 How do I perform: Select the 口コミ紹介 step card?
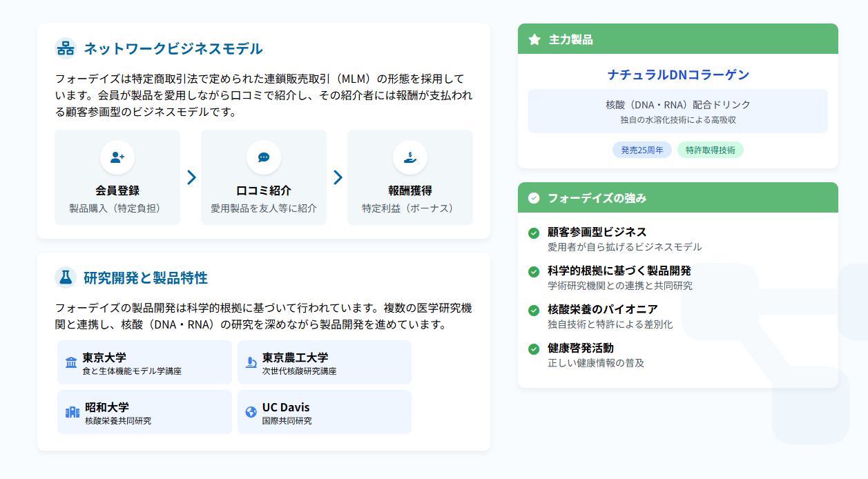coord(264,177)
